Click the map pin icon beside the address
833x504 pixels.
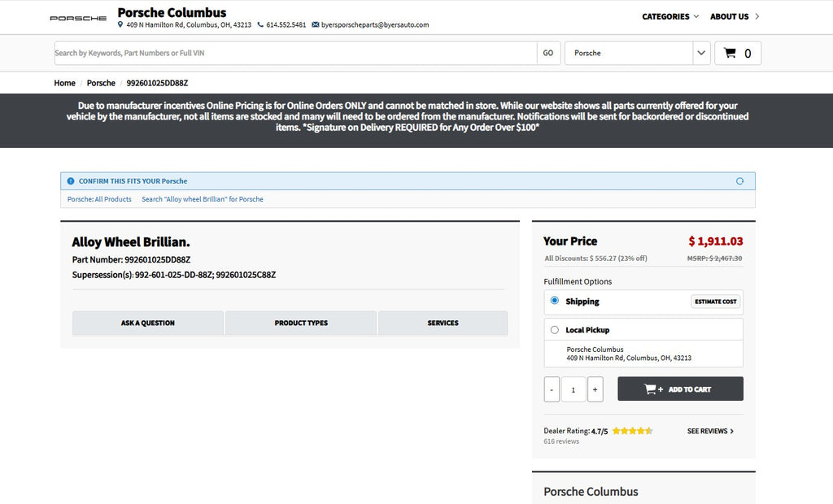[120, 24]
